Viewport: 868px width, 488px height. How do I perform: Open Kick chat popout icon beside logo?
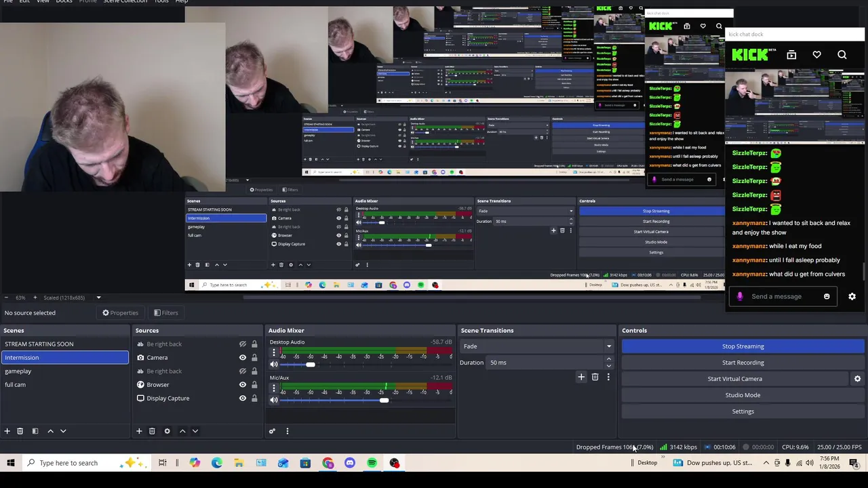pyautogui.click(x=791, y=55)
